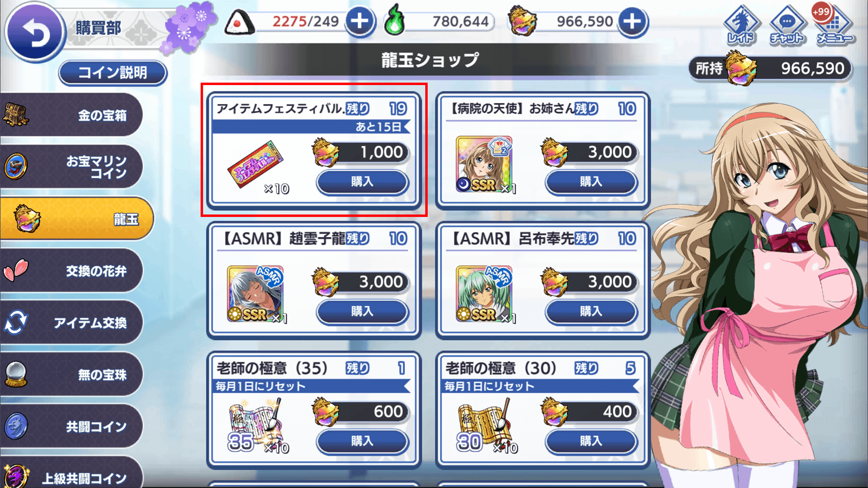The height and width of the screenshot is (488, 868).
Task: Open the レイド raid icon
Action: (x=741, y=25)
